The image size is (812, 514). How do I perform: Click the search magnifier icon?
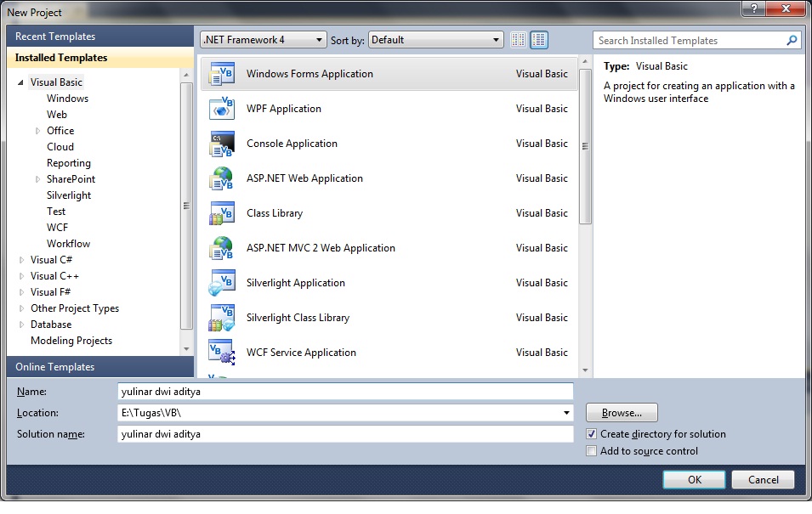click(792, 41)
